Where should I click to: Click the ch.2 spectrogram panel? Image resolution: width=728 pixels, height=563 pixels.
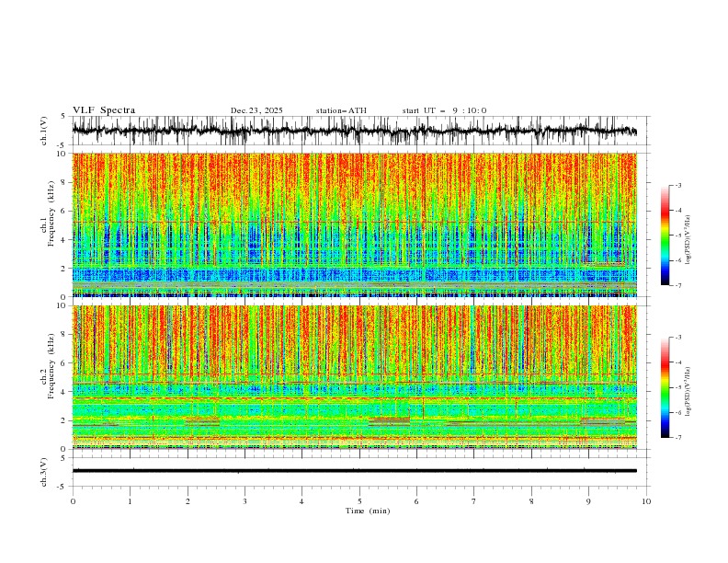355,377
